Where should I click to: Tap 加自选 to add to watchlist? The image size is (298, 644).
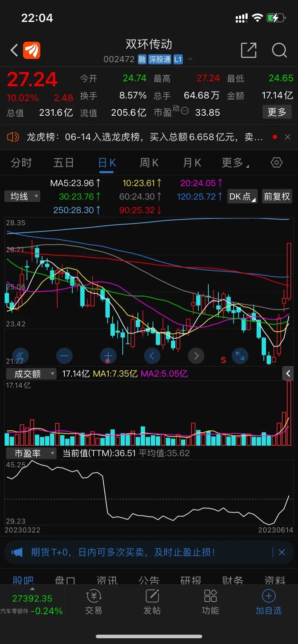(x=268, y=602)
